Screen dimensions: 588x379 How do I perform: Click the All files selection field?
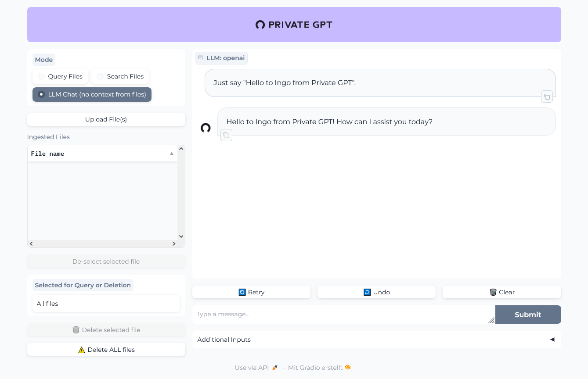coord(106,304)
